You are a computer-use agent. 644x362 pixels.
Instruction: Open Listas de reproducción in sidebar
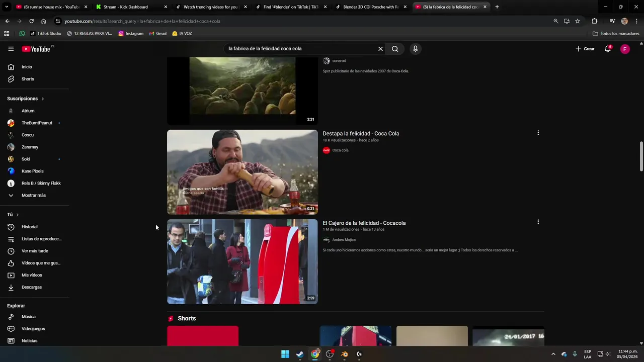(41, 239)
